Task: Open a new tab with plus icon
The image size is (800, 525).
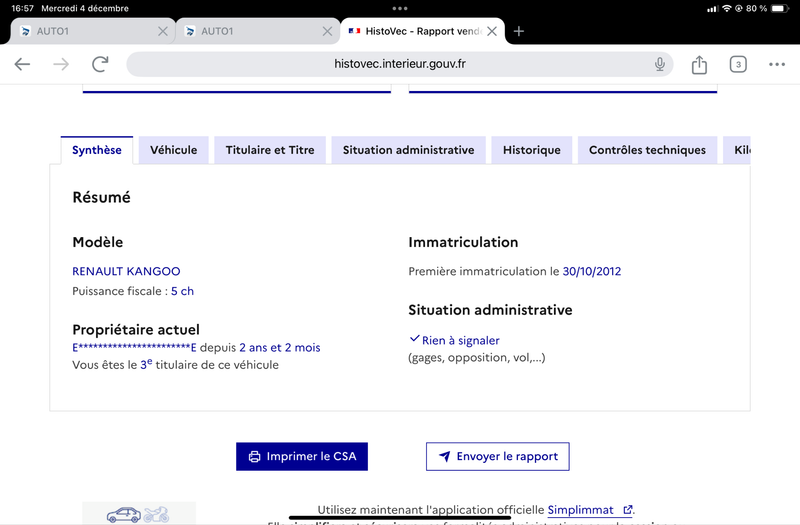Action: pyautogui.click(x=518, y=31)
